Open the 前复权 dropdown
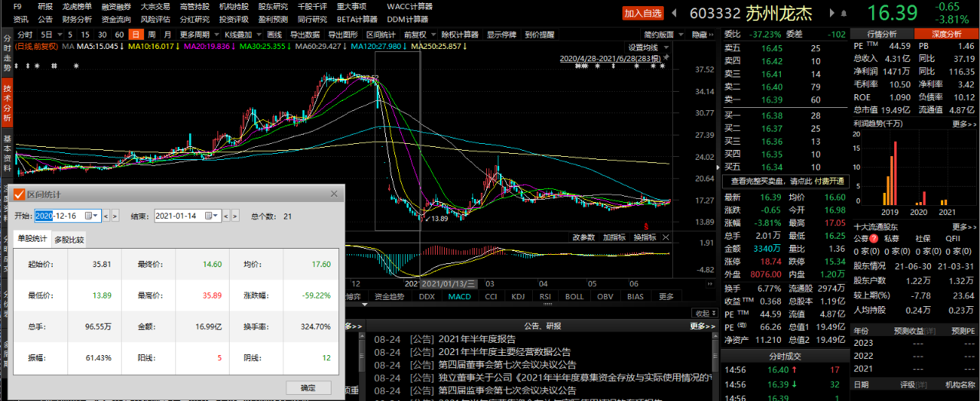The width and height of the screenshot is (980, 401). (419, 34)
